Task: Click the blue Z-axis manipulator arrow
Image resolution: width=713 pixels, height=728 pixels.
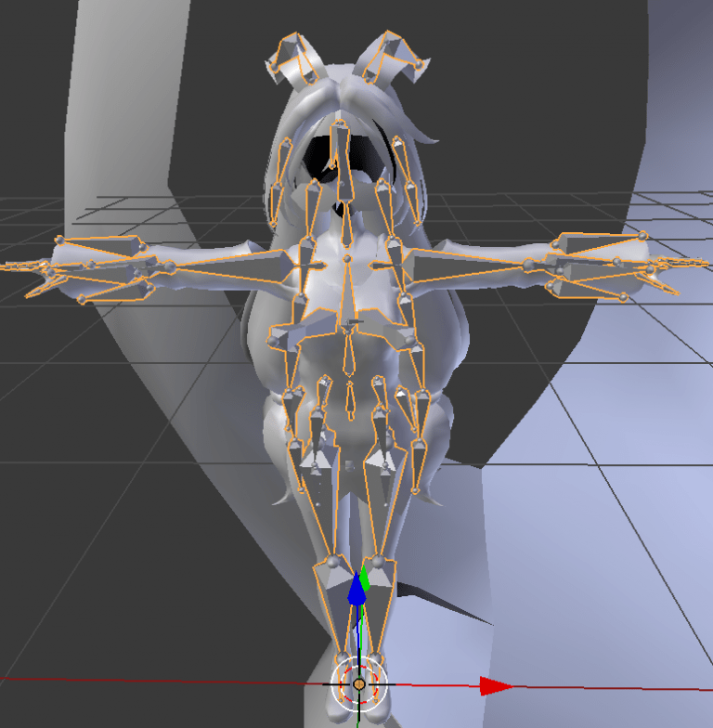Action: point(356,589)
